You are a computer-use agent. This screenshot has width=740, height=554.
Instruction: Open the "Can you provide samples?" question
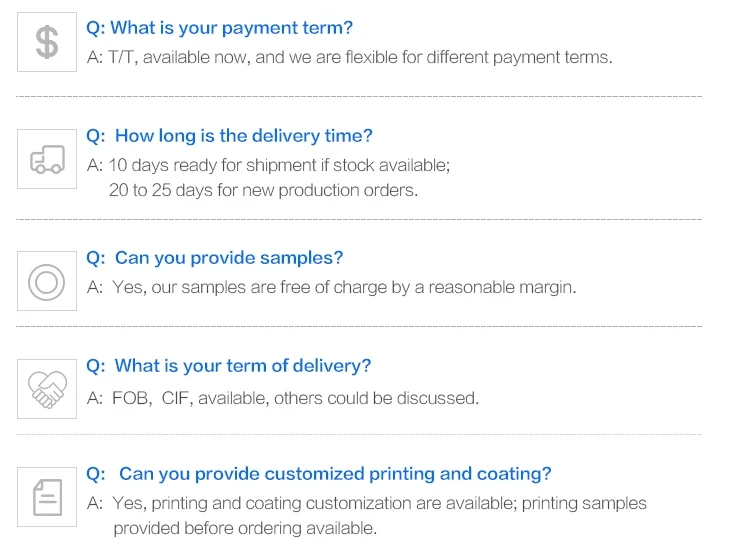(x=215, y=258)
